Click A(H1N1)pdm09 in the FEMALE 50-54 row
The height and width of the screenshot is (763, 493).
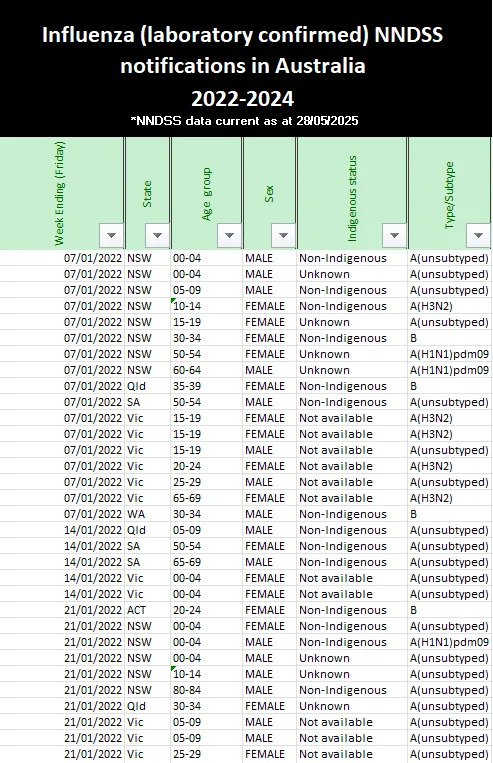click(449, 354)
